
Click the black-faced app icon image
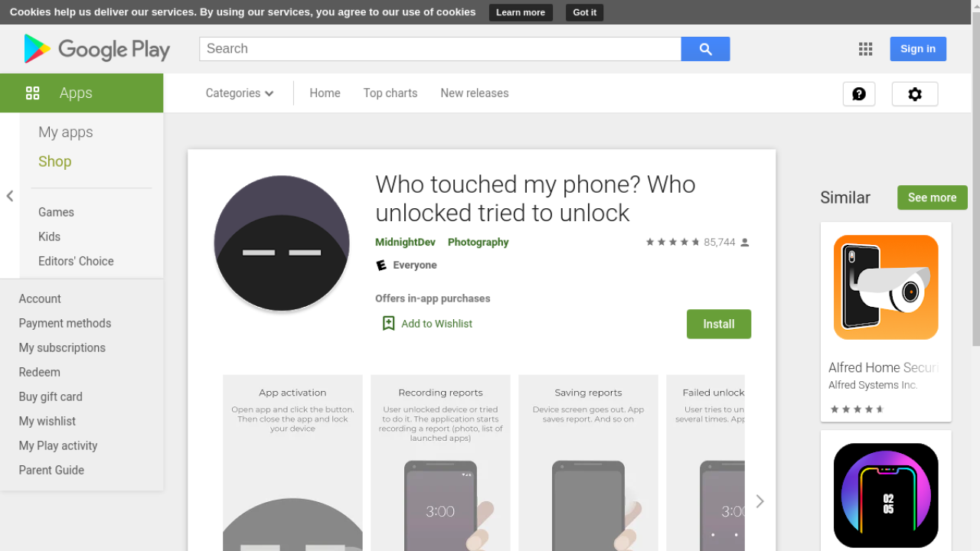tap(282, 243)
